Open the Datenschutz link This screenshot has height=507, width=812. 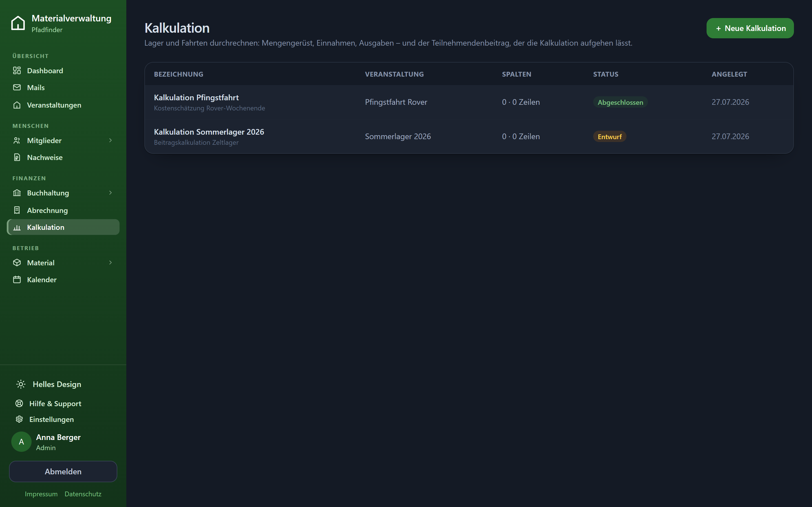[83, 494]
